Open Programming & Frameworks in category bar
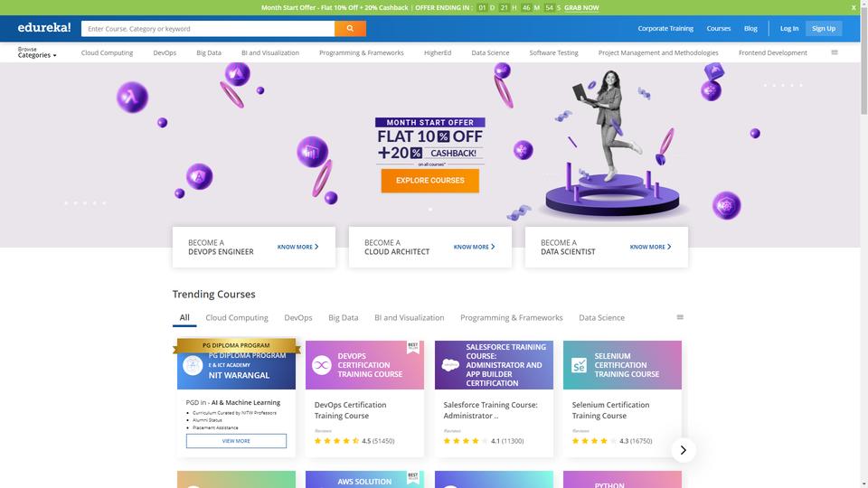 pos(362,52)
